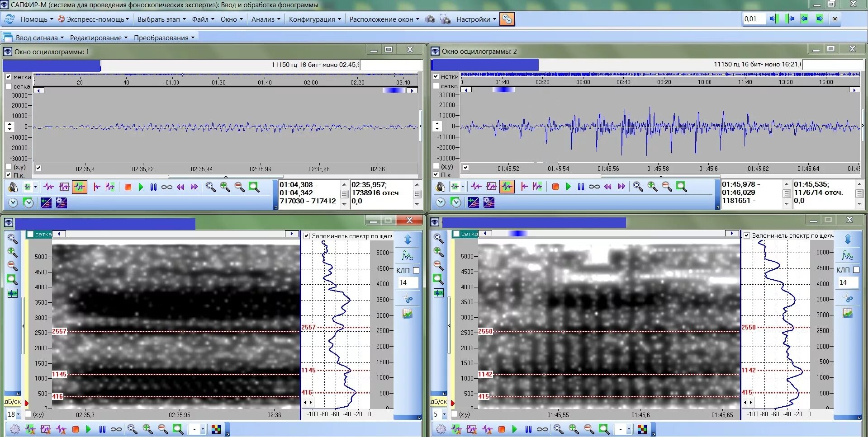
Task: Click the spectrum curve icon in the left spectrogram window
Action: coord(408,256)
